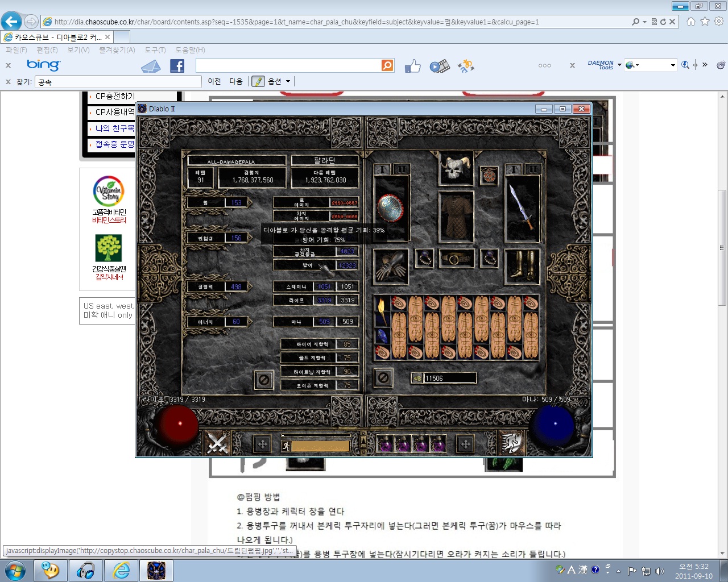Image resolution: width=728 pixels, height=582 pixels.
Task: Pick up the amulet next to the helmet
Action: pos(489,175)
